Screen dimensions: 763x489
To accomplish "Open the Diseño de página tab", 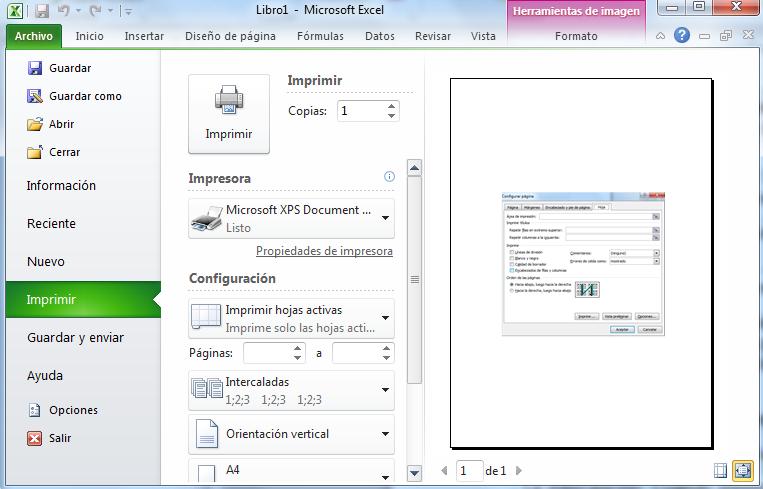I will pyautogui.click(x=230, y=36).
